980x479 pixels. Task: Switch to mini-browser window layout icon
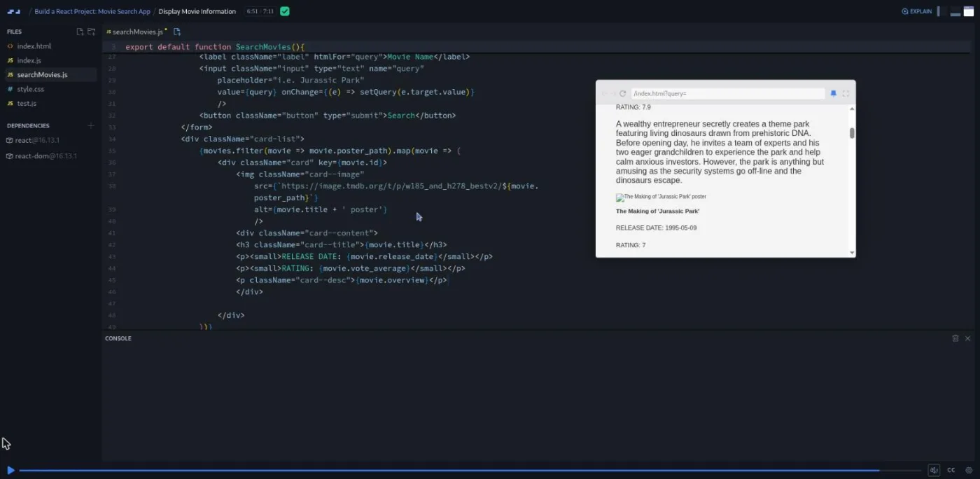pos(969,11)
